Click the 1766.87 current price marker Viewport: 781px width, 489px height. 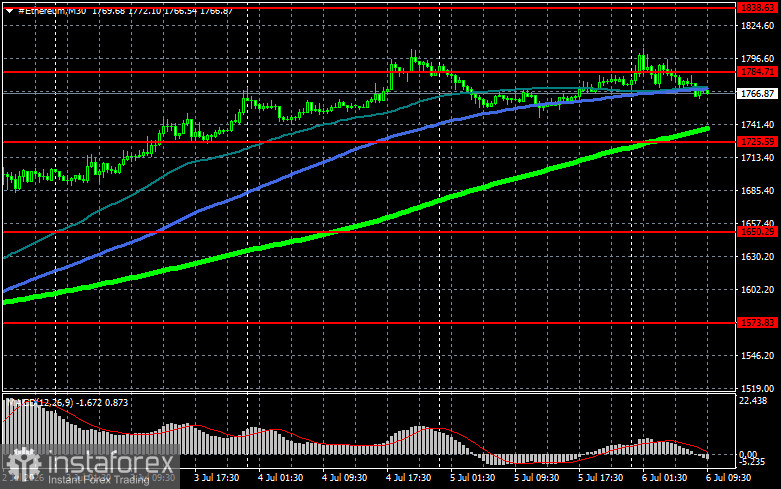pos(757,93)
